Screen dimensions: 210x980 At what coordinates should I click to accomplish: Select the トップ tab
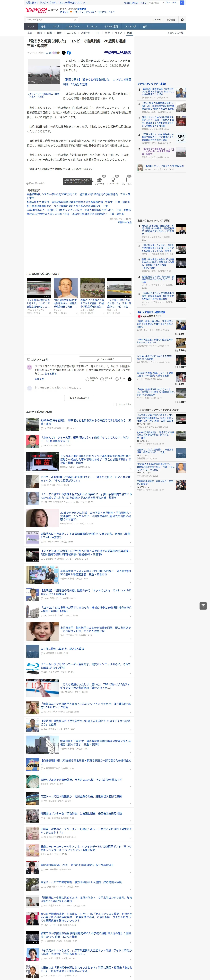[31, 27]
